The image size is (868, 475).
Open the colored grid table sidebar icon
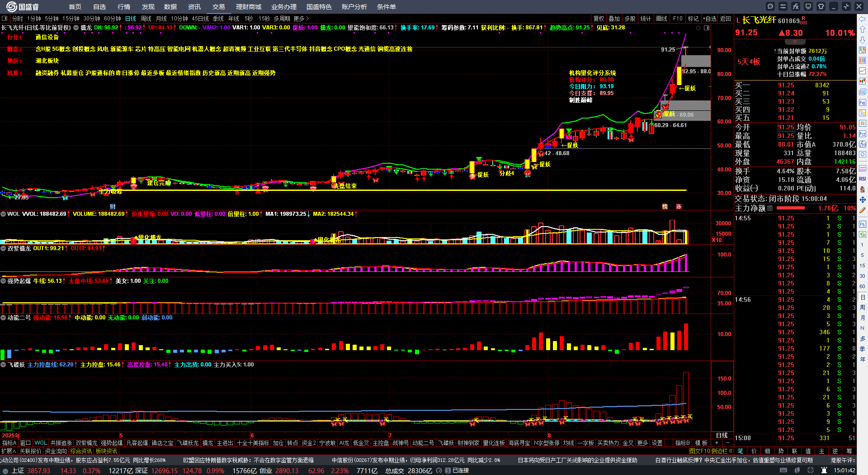[x=863, y=61]
